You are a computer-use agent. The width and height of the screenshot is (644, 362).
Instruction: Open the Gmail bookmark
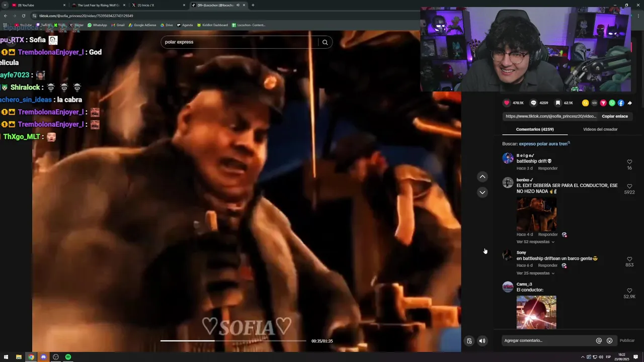tap(118, 25)
